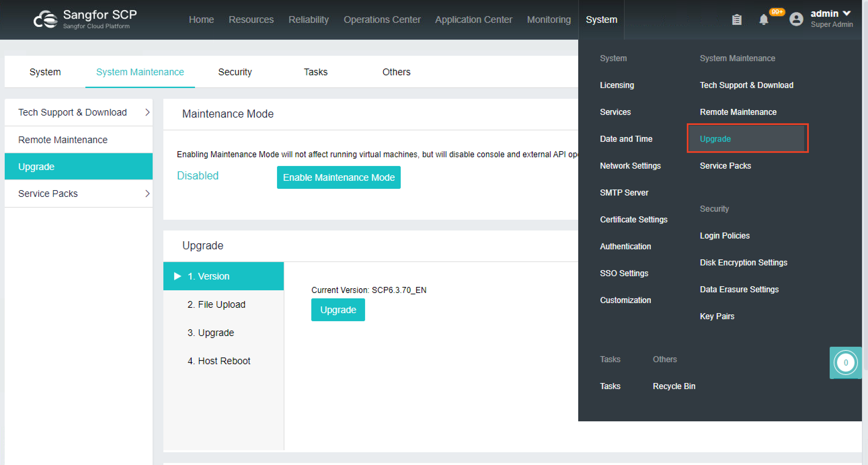This screenshot has width=868, height=465.
Task: Open the Application Center menu
Action: 474,19
